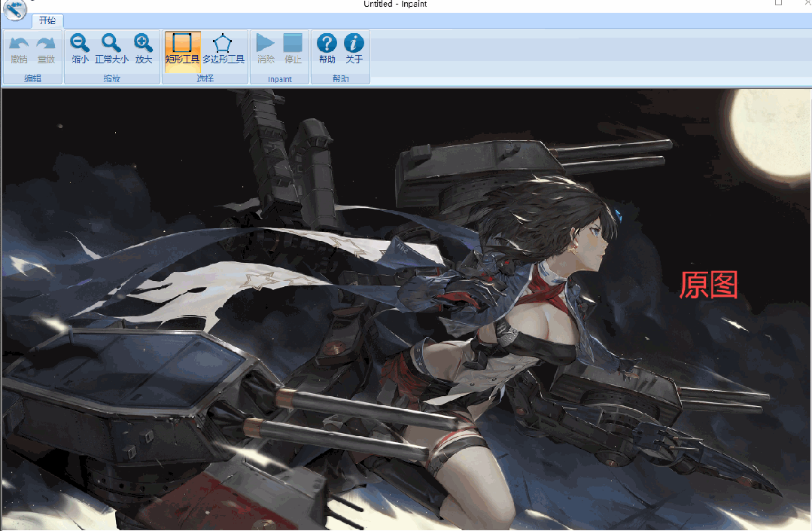Viewport: 812px width, 531px height.
Task: Click the Undo (撤销) arrow icon
Action: pos(19,49)
